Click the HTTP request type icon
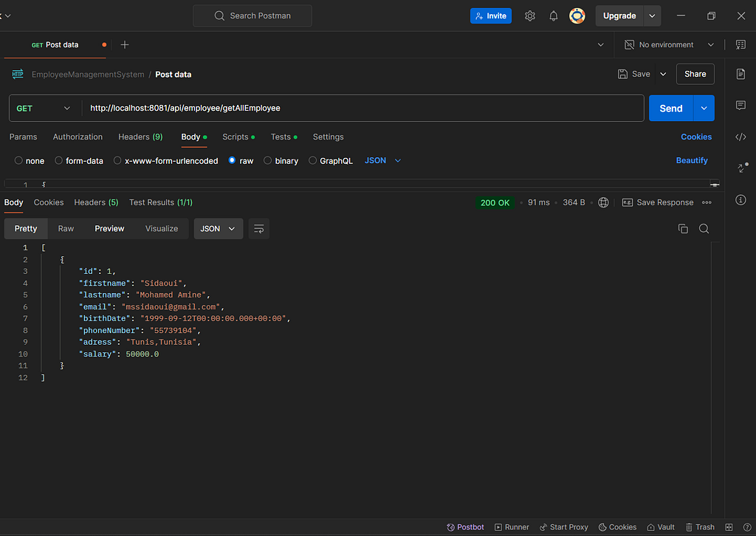The image size is (756, 536). pyautogui.click(x=18, y=74)
